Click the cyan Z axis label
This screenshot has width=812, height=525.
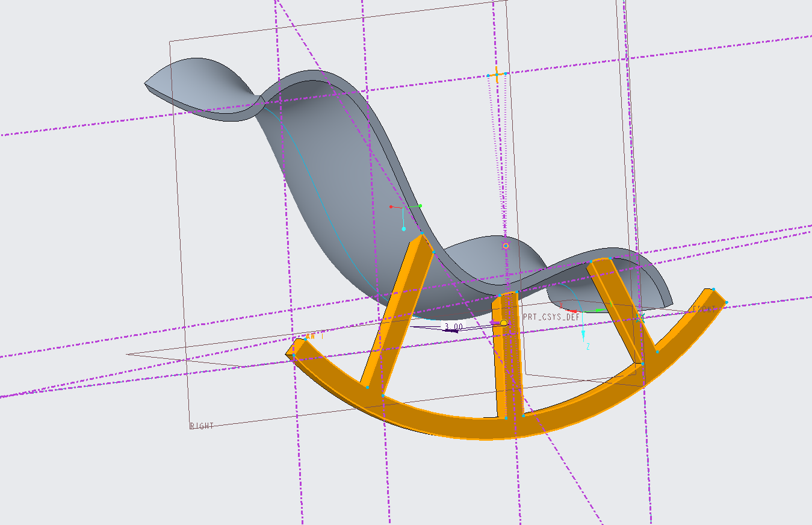[588, 347]
